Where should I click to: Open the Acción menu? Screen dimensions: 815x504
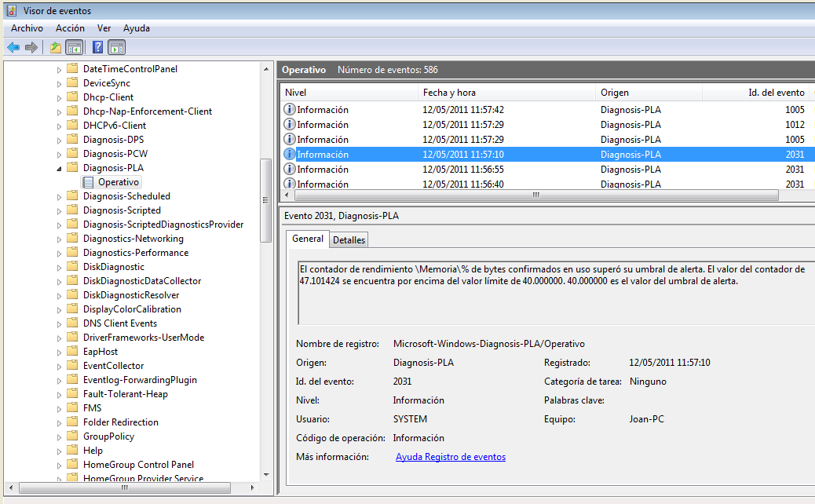click(70, 28)
